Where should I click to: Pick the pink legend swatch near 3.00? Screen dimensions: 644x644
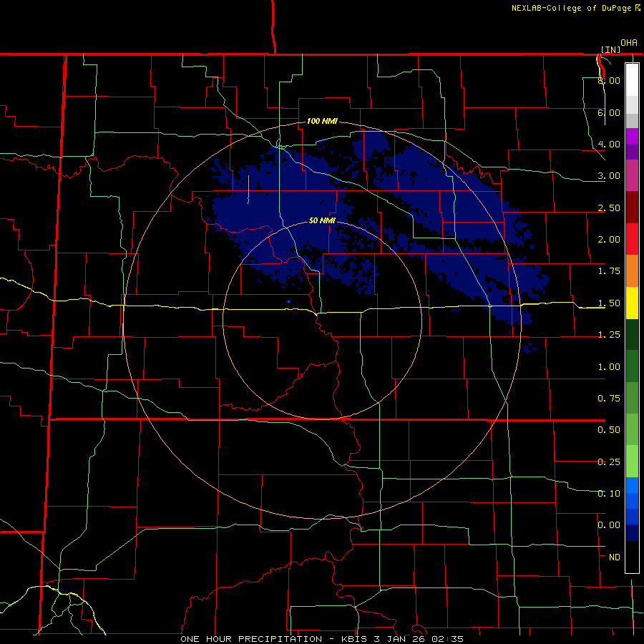(x=632, y=175)
